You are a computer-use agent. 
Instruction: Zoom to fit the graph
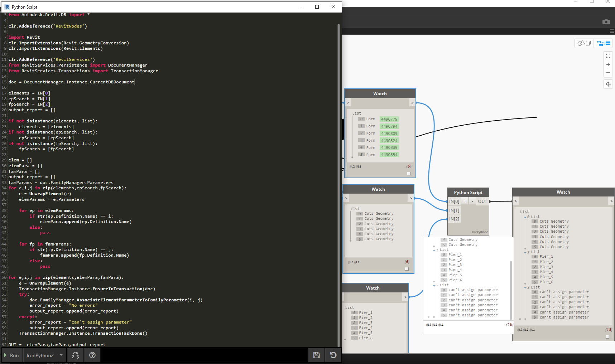point(608,56)
